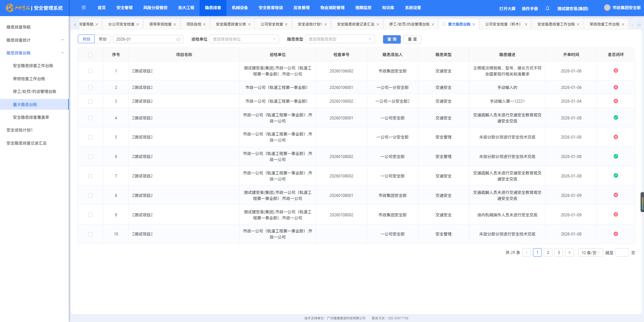Switch the date filter to 年份

click(103, 39)
